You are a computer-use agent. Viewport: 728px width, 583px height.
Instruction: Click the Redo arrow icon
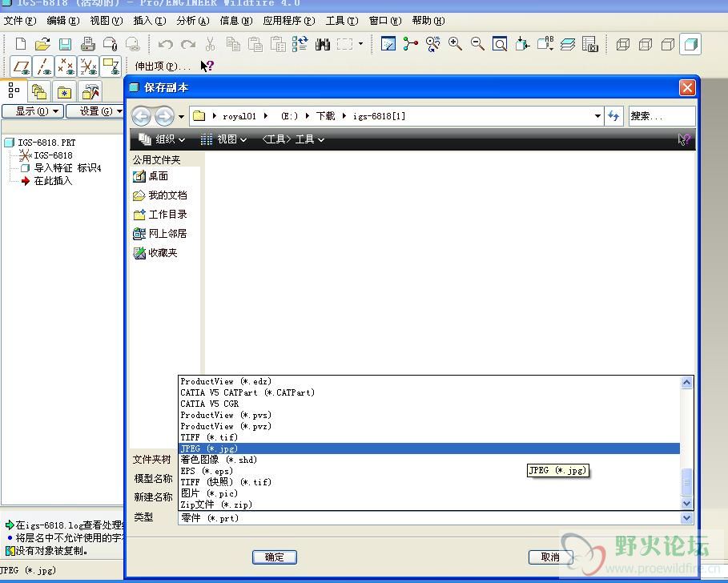click(x=188, y=44)
